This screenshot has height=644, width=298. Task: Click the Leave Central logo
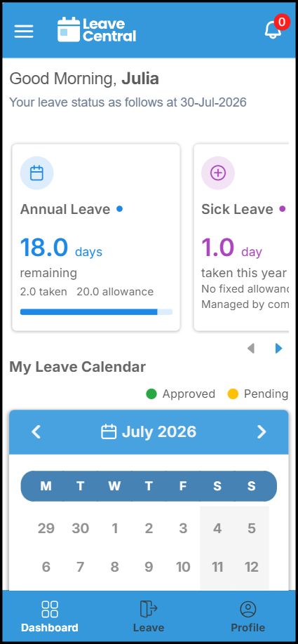(97, 29)
